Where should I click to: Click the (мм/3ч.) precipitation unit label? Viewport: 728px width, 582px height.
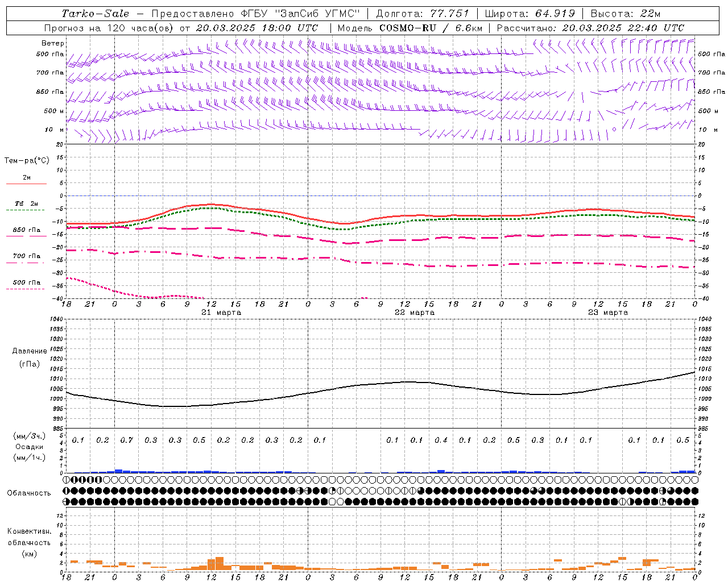(x=30, y=436)
